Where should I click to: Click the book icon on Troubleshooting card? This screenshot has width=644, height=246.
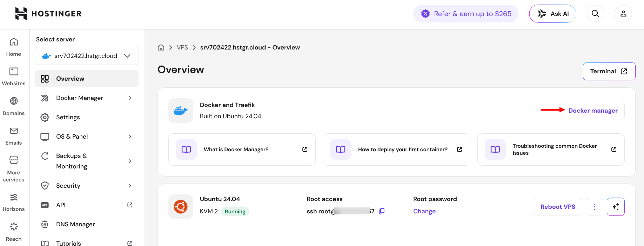pyautogui.click(x=495, y=149)
